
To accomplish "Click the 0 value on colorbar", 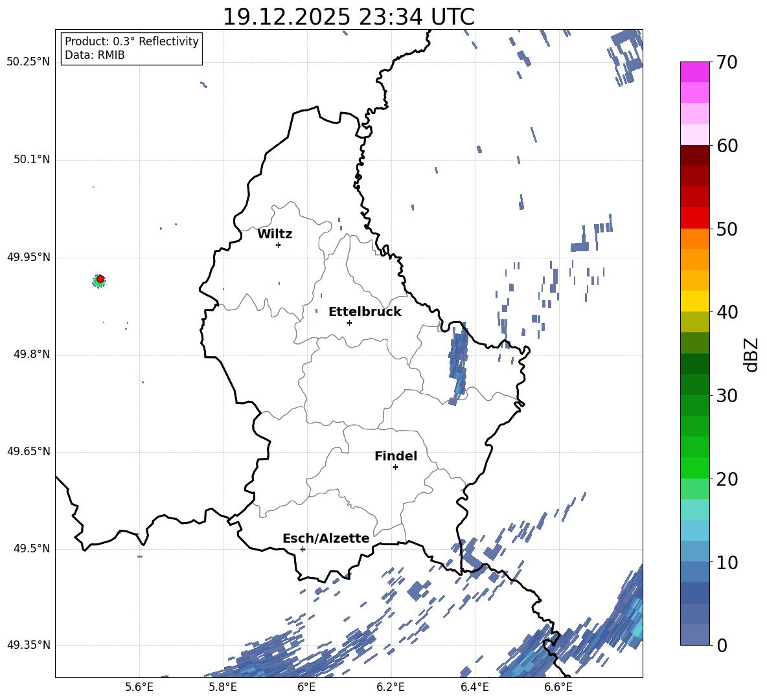I will pos(722,645).
